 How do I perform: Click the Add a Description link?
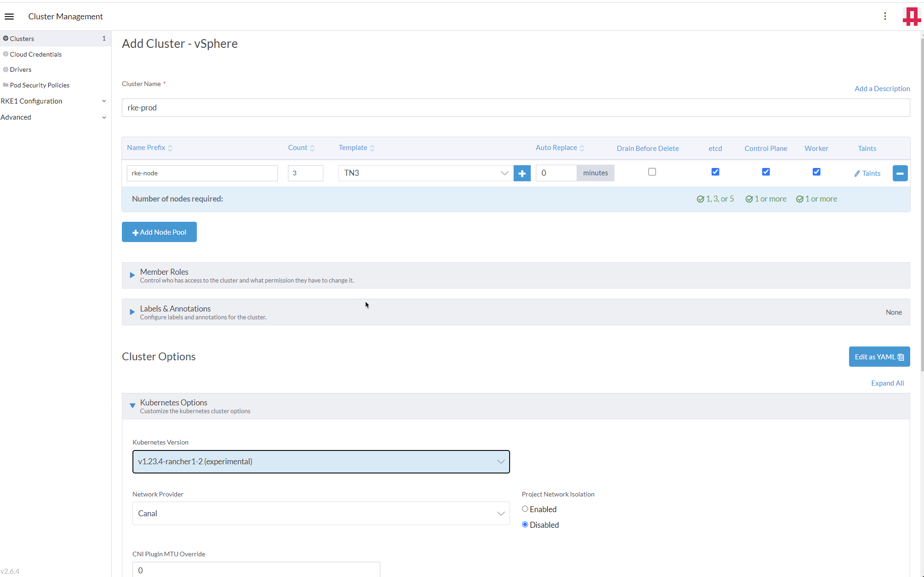pos(882,89)
